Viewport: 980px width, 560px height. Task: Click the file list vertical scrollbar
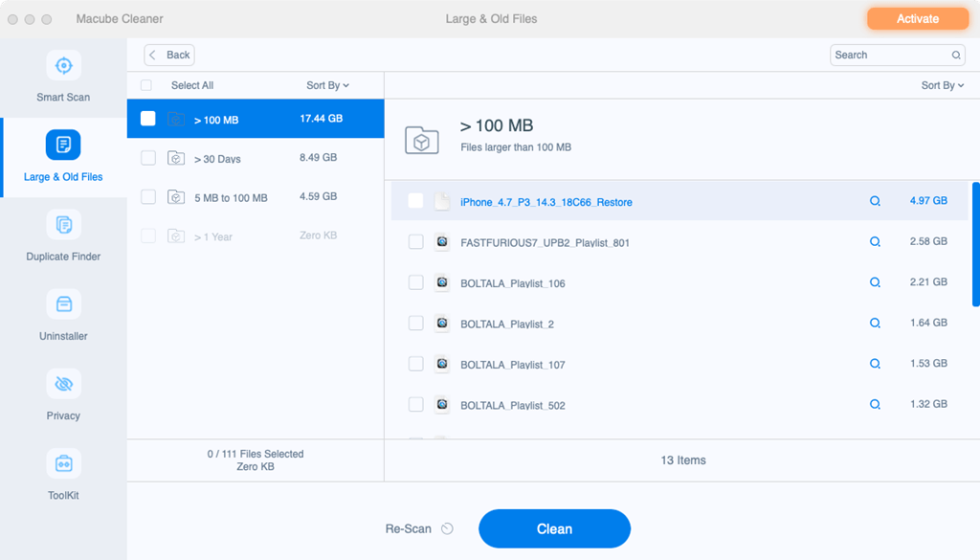point(975,244)
